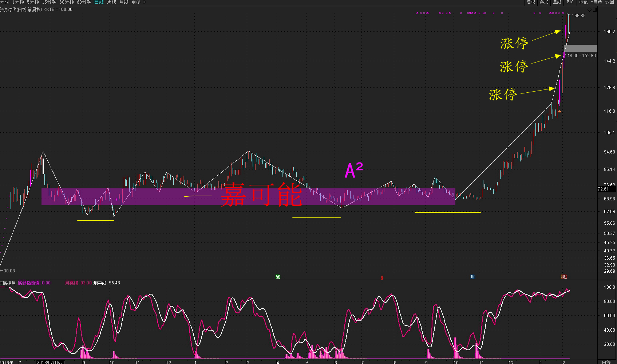Click the -自选 watchlist button
Image resolution: width=617 pixels, height=364 pixels.
pos(596,2)
